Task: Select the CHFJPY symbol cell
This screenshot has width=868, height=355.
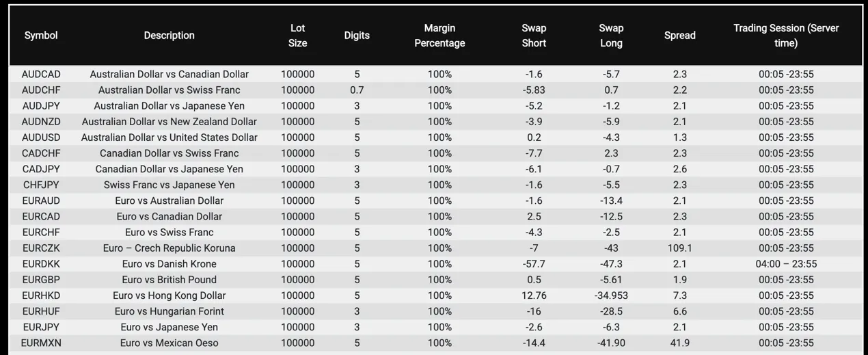Action: coord(41,185)
